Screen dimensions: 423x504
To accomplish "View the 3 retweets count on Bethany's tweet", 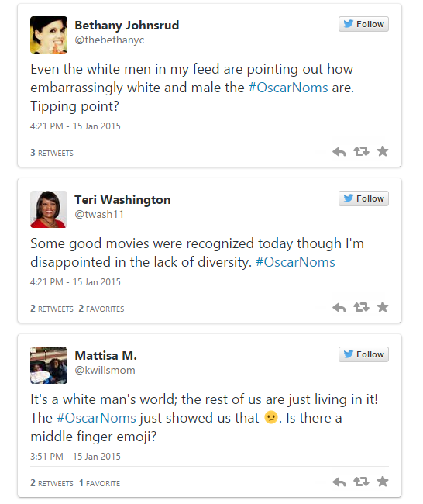I will point(52,153).
